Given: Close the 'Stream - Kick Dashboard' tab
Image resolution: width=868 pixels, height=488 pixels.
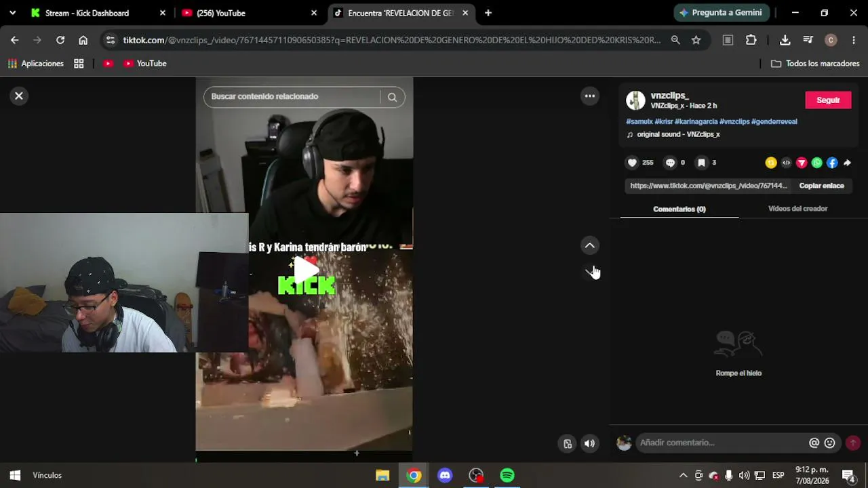Looking at the screenshot, I should [x=163, y=13].
